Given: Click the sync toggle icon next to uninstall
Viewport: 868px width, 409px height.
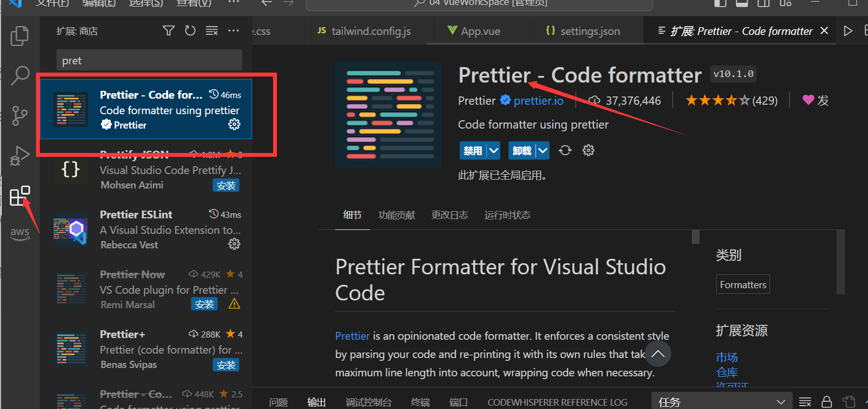Looking at the screenshot, I should pyautogui.click(x=565, y=150).
